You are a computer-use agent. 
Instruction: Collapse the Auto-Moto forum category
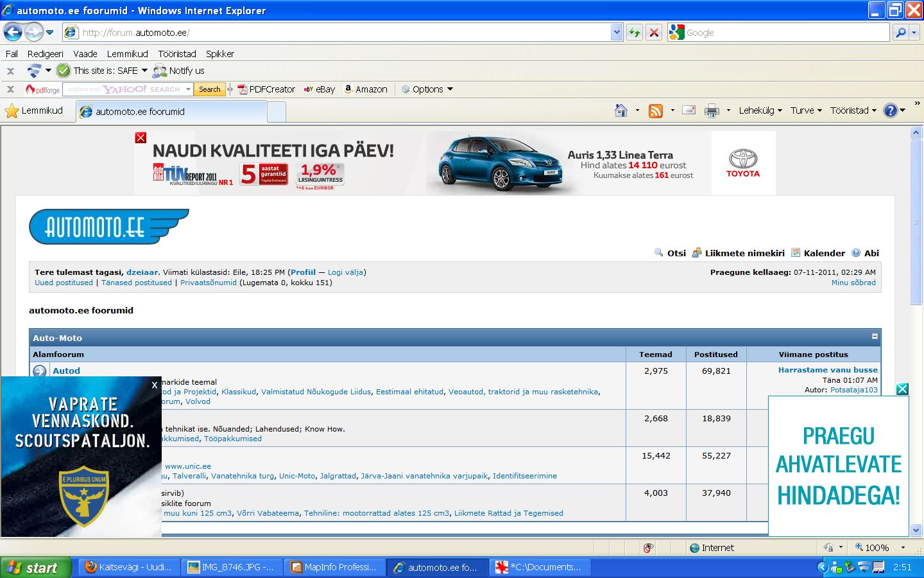[x=874, y=337]
